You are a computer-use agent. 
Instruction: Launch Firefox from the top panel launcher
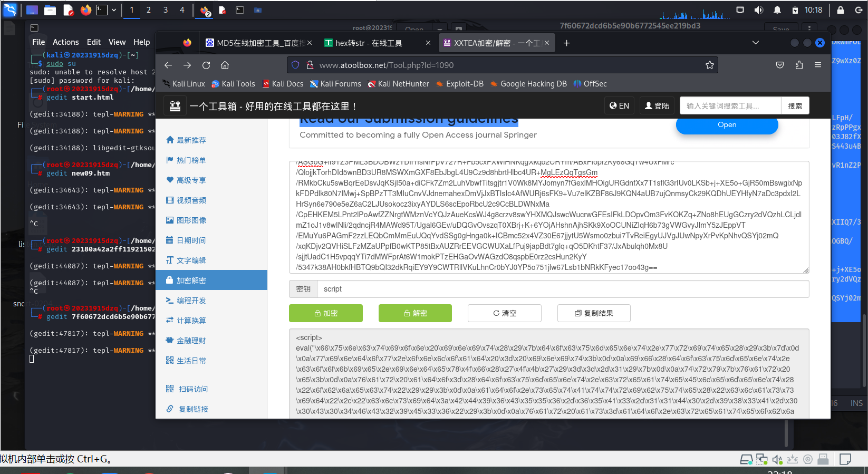point(86,10)
